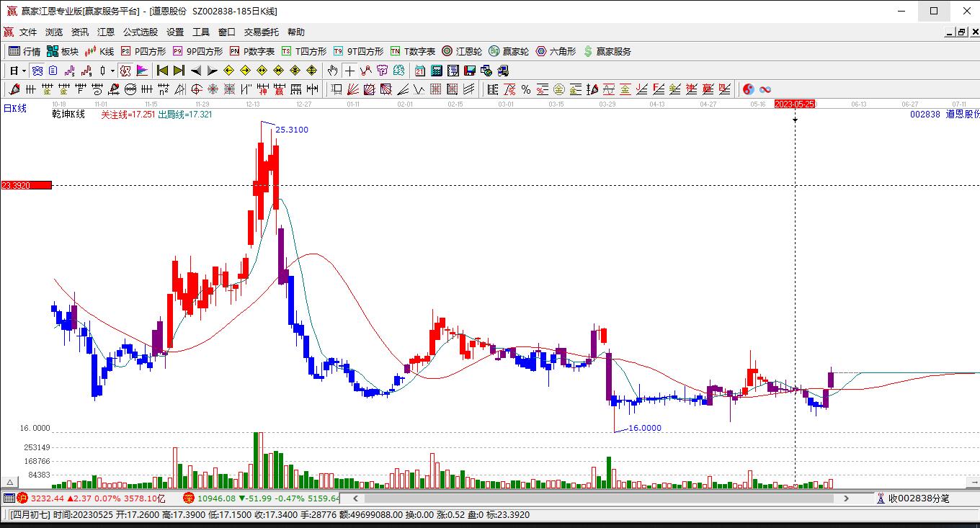Select the candlestick chart style icon
Viewport: 980px width, 528px height.
[102, 71]
